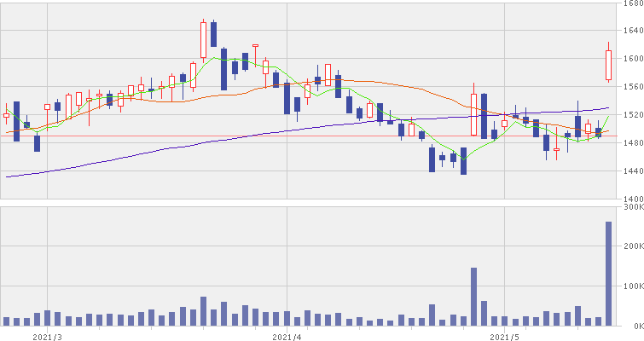
Task: Click the tall hollow candlestick peaking near 1650
Action: pyautogui.click(x=204, y=39)
